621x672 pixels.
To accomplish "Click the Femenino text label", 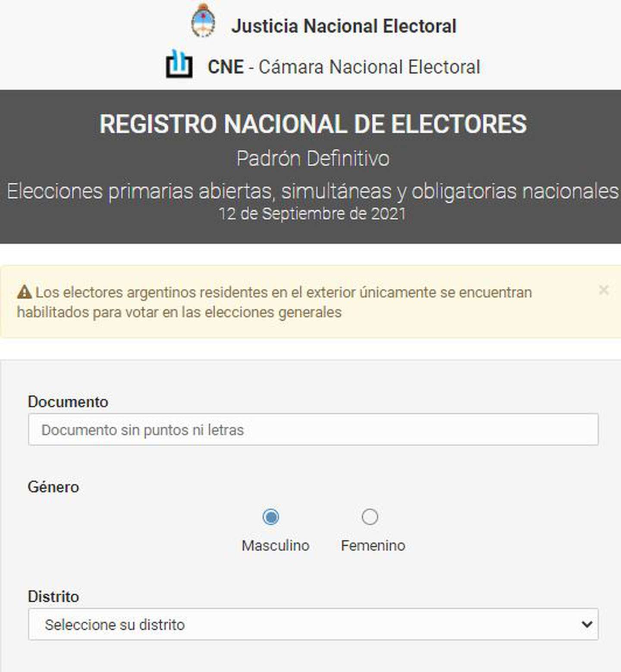I will coord(373,545).
